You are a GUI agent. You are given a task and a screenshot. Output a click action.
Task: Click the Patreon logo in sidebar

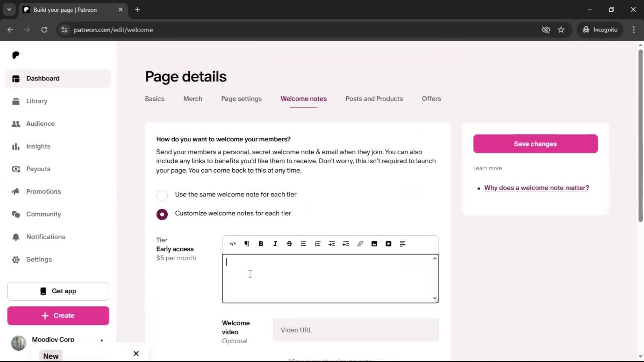(x=16, y=55)
